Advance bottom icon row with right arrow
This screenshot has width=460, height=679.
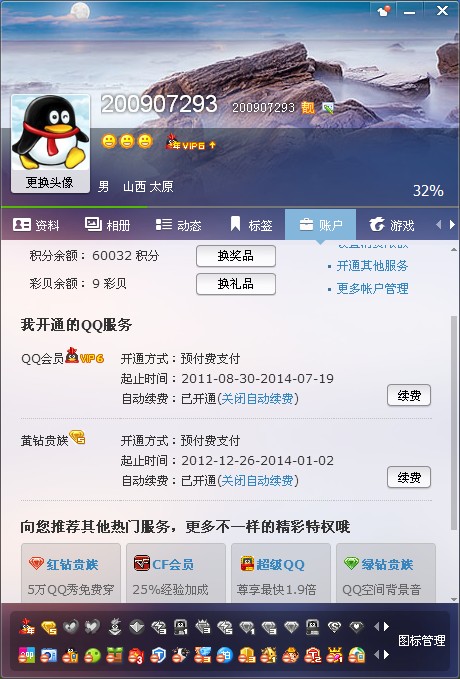click(x=386, y=655)
